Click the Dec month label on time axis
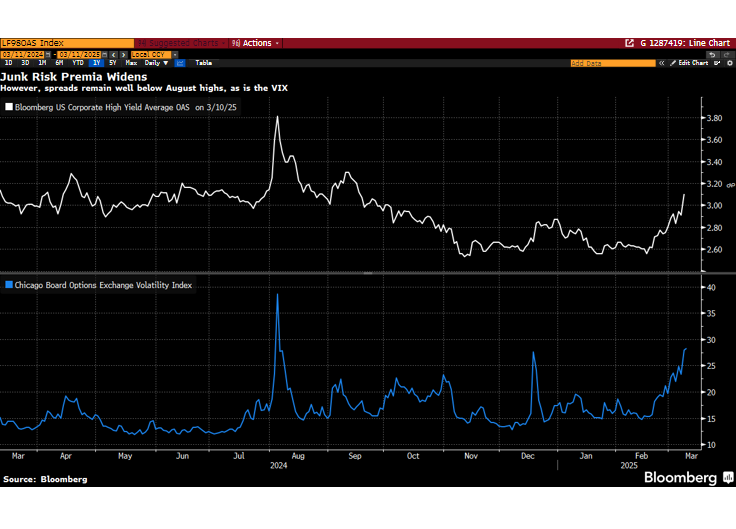The width and height of the screenshot is (736, 529). (528, 456)
